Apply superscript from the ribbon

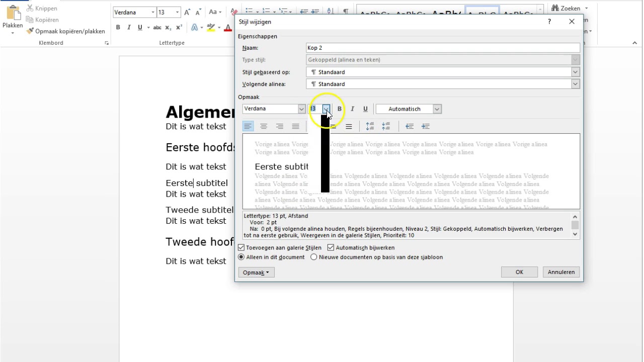tap(179, 28)
